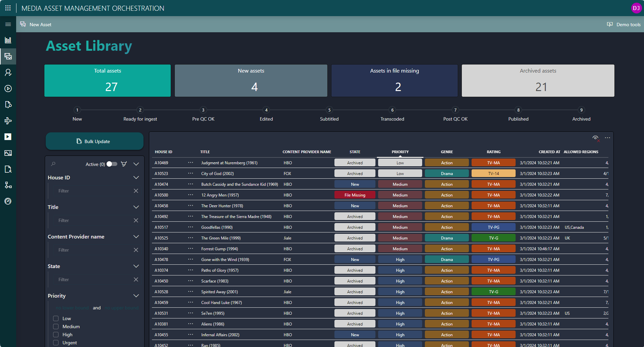This screenshot has height=347, width=644.
Task: Click the search magnifier in filter panel
Action: [53, 164]
